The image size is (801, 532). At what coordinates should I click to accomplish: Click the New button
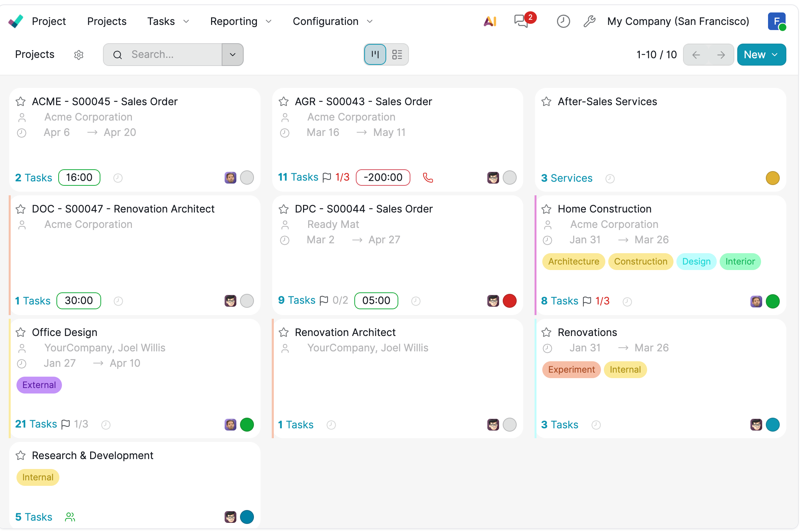(x=754, y=55)
